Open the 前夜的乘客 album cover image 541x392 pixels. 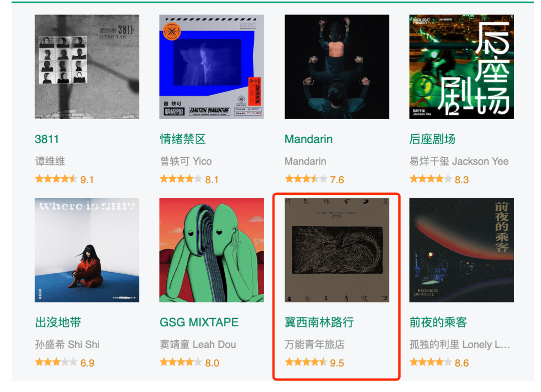tap(461, 250)
